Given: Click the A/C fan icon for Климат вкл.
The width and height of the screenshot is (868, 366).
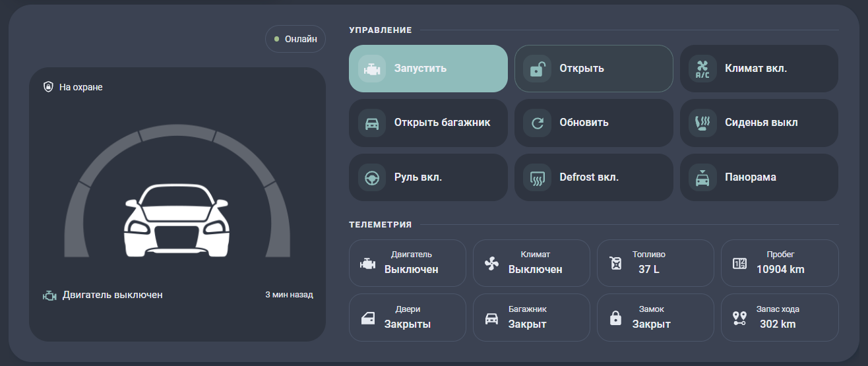Looking at the screenshot, I should click(x=702, y=69).
